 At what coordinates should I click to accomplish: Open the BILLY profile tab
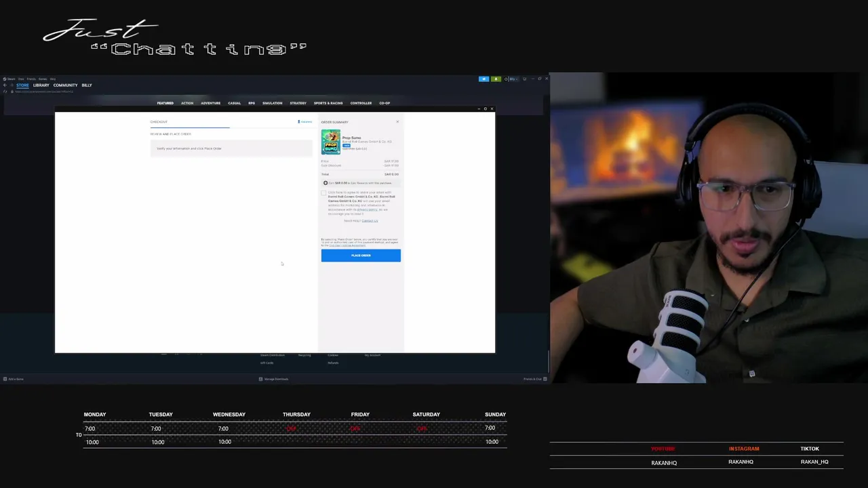pyautogui.click(x=87, y=85)
